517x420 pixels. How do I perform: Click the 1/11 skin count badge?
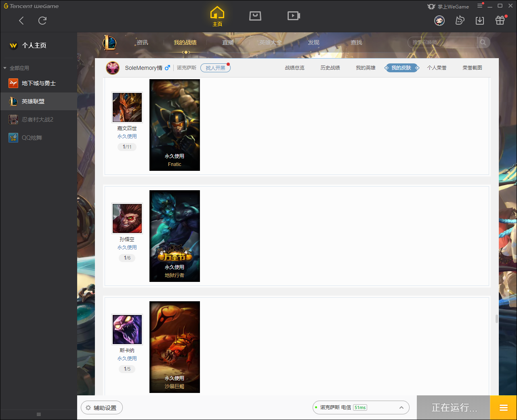point(127,147)
